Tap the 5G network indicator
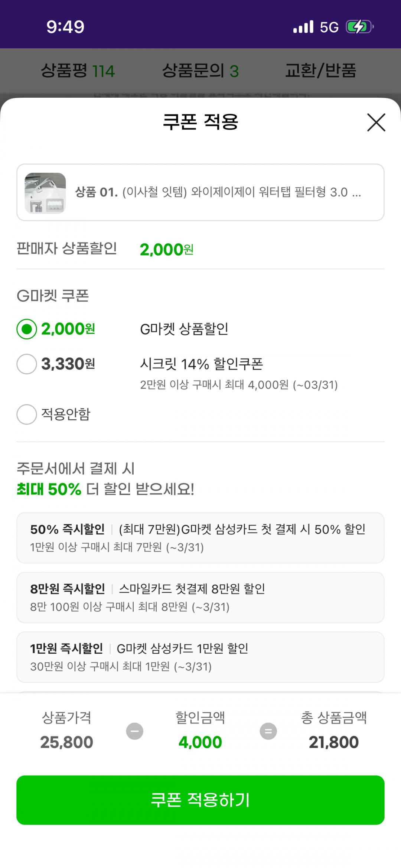 click(x=329, y=27)
